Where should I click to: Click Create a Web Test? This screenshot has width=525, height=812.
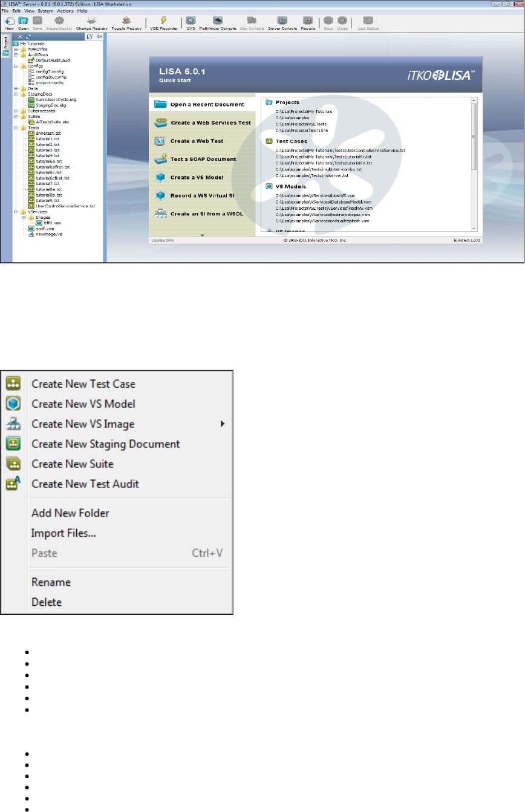197,141
